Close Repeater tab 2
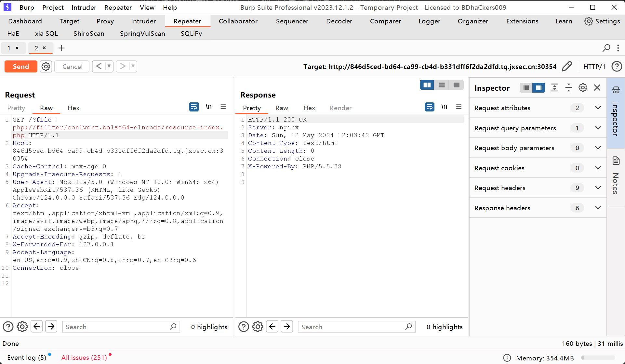This screenshot has width=625, height=364. [45, 48]
